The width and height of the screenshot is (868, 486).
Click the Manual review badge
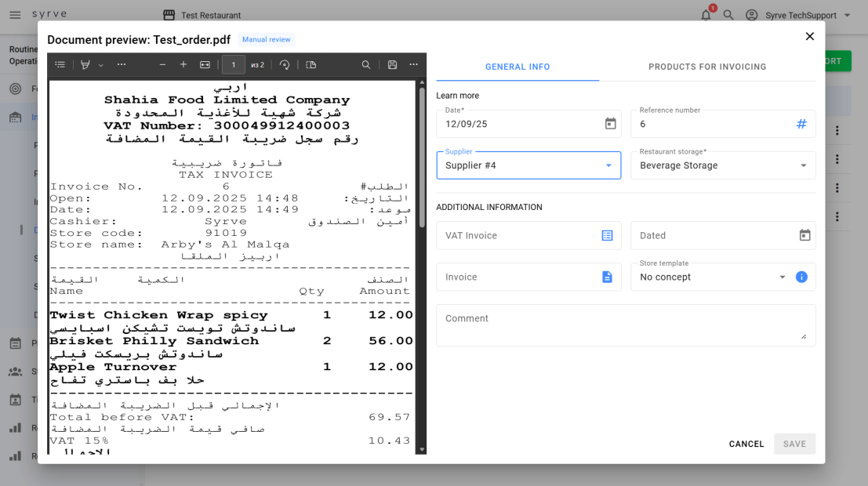coord(267,39)
